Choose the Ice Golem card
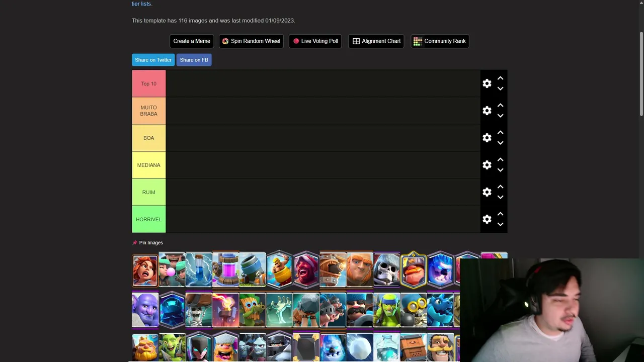The image size is (644, 362). (333, 347)
